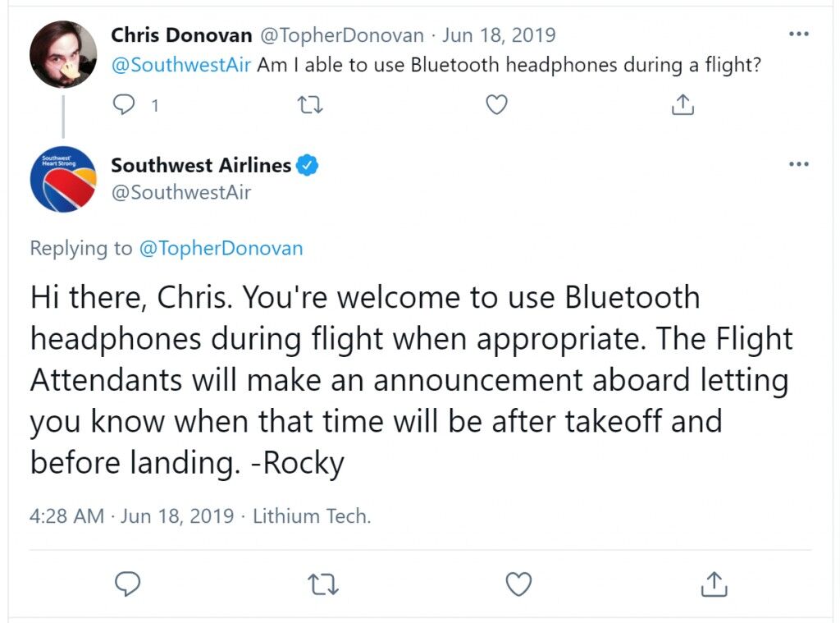Open the Southwest Airlines display name
Screen dimensions: 840x623
click(x=201, y=165)
